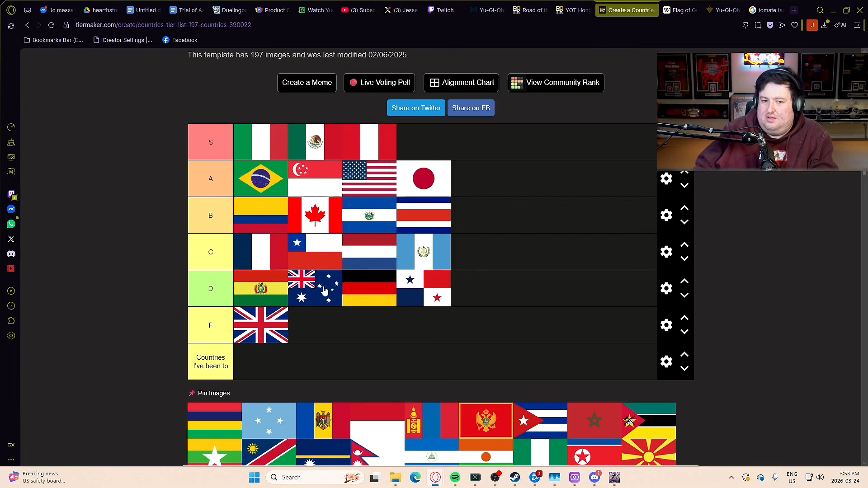Open Discord from the browser sidebar
This screenshot has height=488, width=868.
point(11,254)
